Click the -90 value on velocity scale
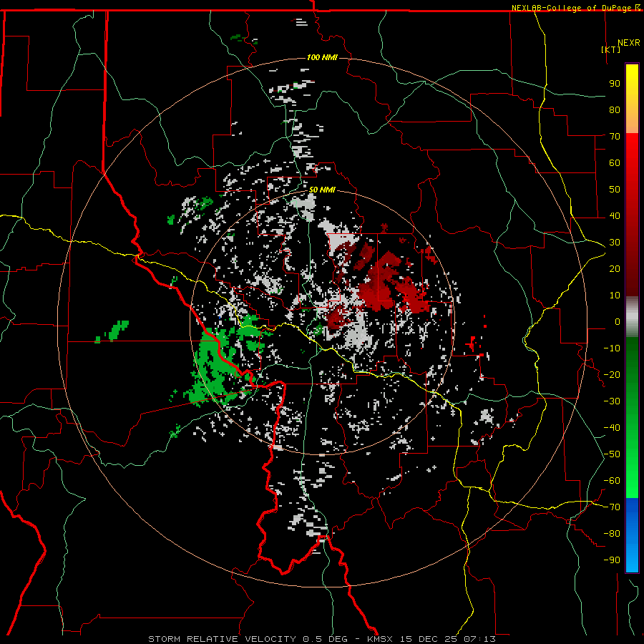 coord(612,560)
